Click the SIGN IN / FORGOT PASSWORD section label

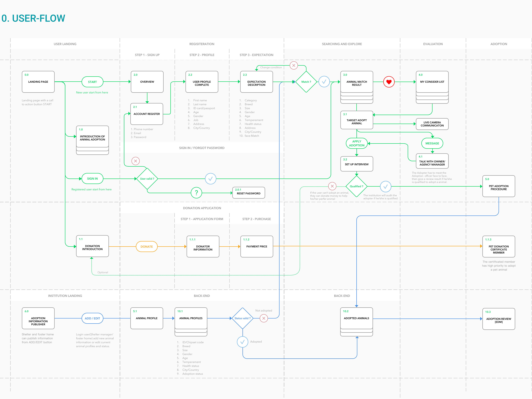click(x=202, y=148)
